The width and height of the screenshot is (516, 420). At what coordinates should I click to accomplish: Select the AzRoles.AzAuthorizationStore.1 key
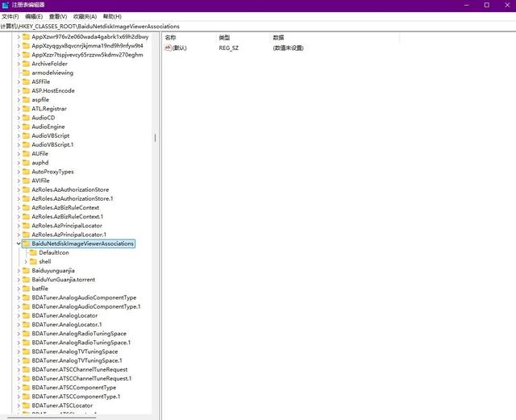[x=73, y=199]
